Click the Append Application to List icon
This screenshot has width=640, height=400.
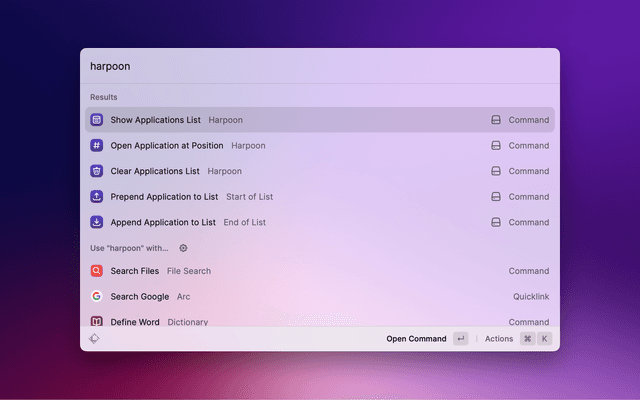point(97,222)
